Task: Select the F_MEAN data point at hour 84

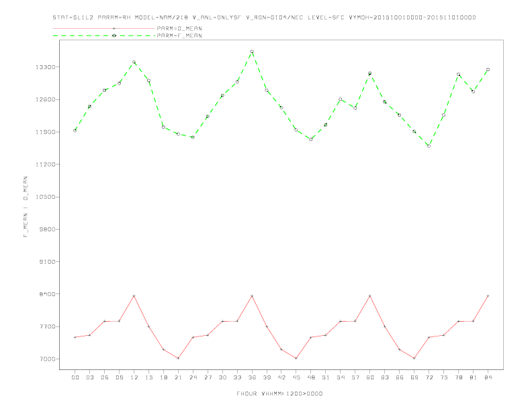Action: click(488, 70)
